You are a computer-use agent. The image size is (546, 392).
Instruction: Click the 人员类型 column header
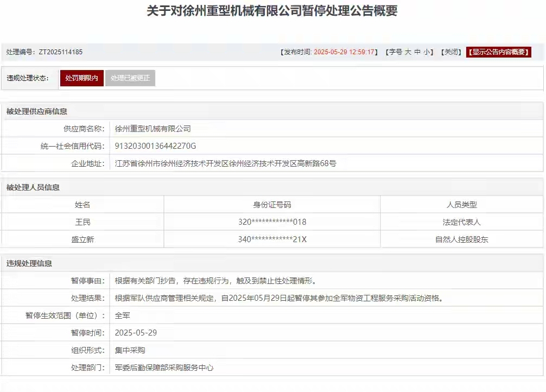click(x=462, y=205)
